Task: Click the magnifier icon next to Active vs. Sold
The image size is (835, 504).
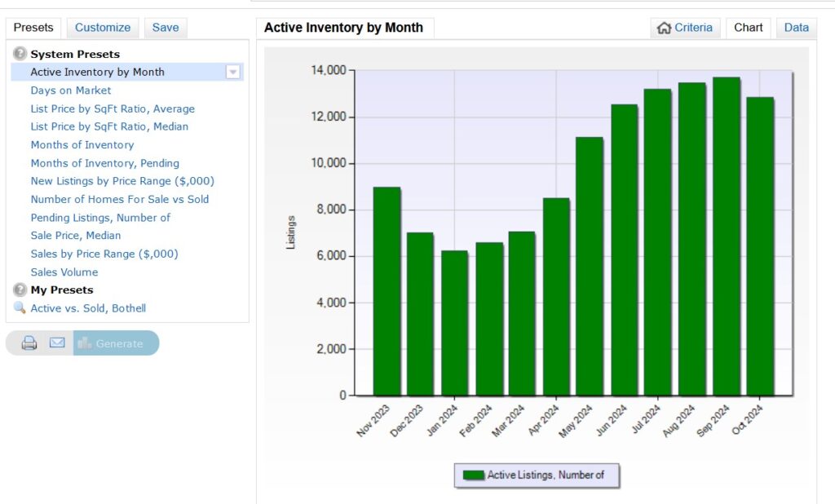Action: (x=20, y=308)
